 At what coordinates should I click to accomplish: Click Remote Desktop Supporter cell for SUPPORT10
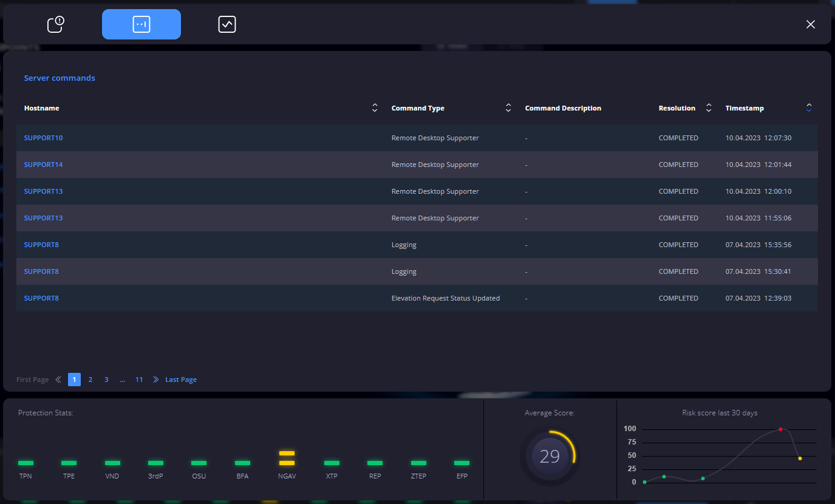click(x=435, y=138)
